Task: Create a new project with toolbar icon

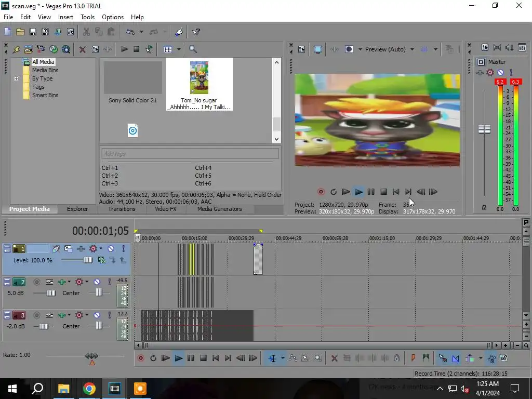Action: 7,32
